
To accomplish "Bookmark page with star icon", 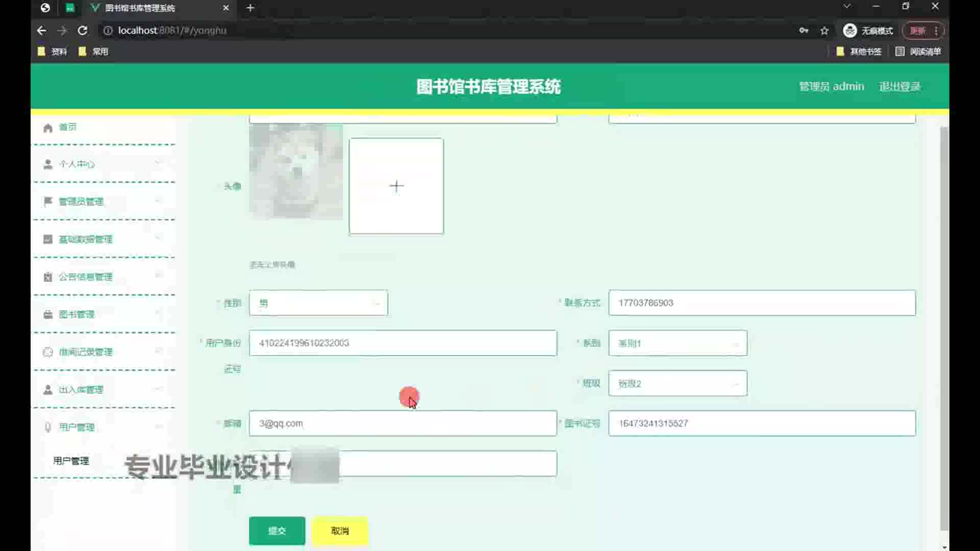I will point(824,31).
